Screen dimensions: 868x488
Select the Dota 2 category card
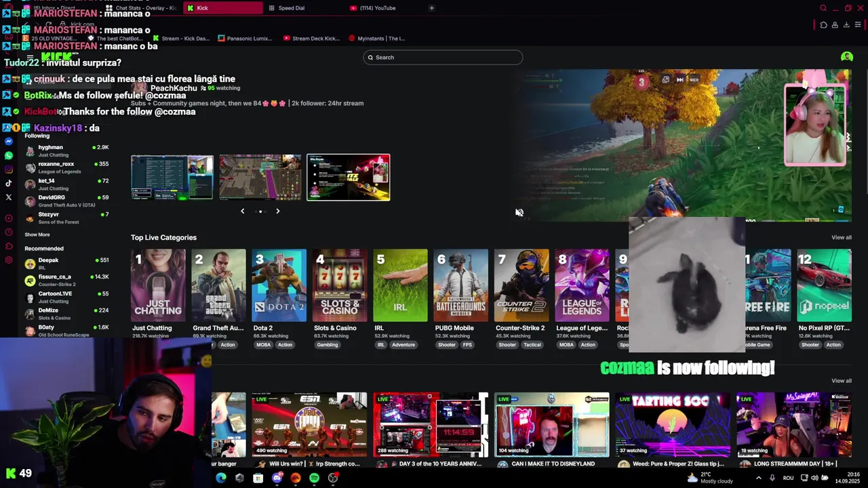279,285
